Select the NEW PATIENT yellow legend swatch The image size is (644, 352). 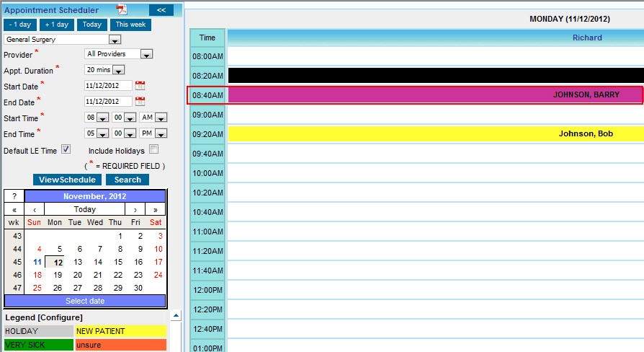[x=120, y=331]
